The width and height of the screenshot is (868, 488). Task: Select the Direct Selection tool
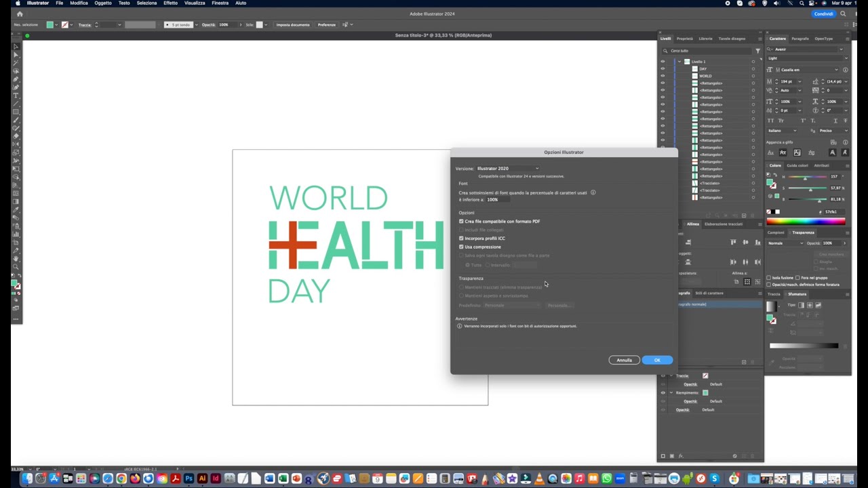[16, 55]
